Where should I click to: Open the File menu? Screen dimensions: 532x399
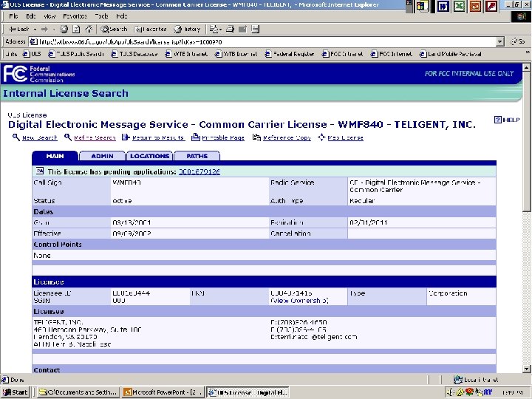(x=13, y=16)
